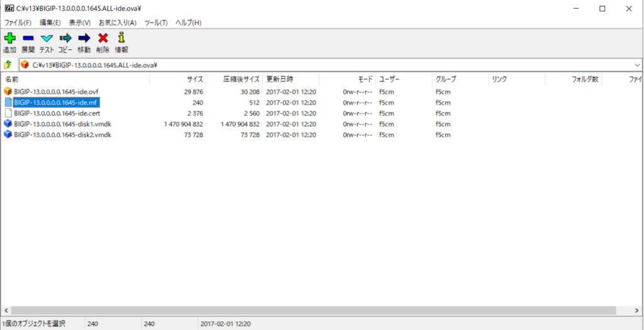
Task: Click the Move (移動) arrow icon
Action: click(x=84, y=38)
